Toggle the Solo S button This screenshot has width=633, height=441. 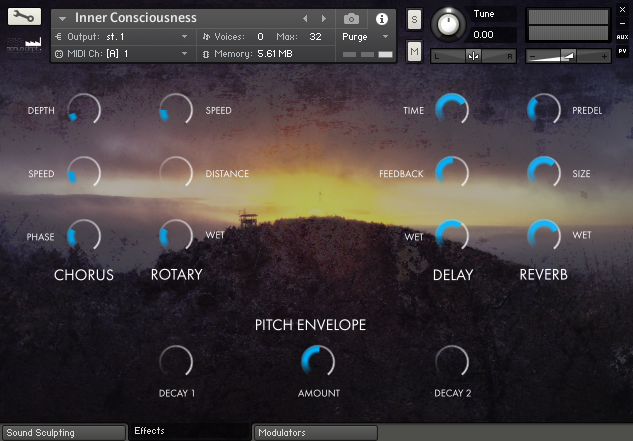point(414,21)
